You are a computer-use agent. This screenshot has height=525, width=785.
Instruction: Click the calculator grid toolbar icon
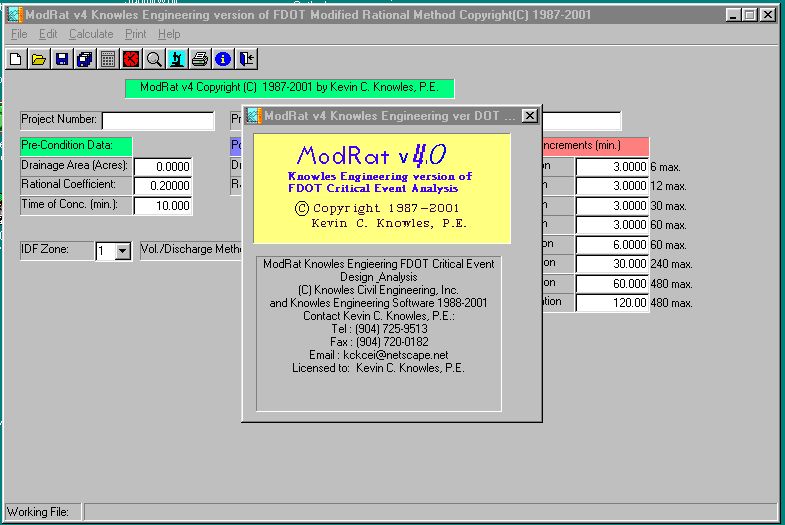pos(108,59)
